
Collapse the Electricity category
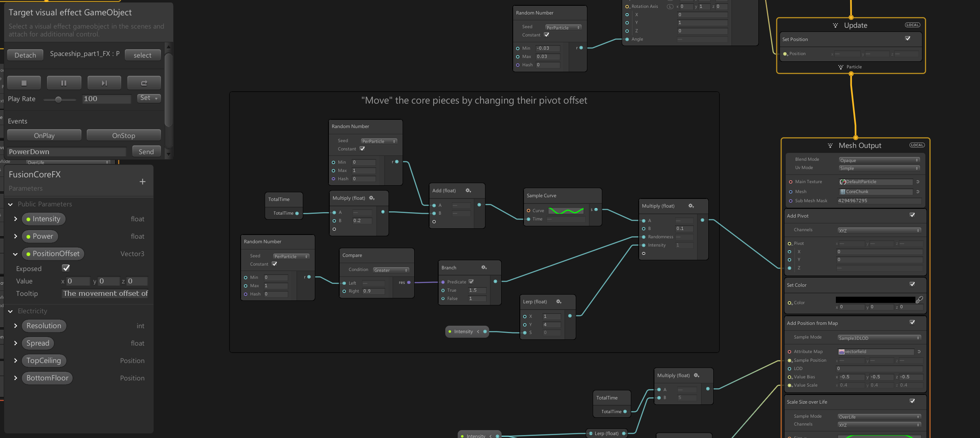point(10,311)
